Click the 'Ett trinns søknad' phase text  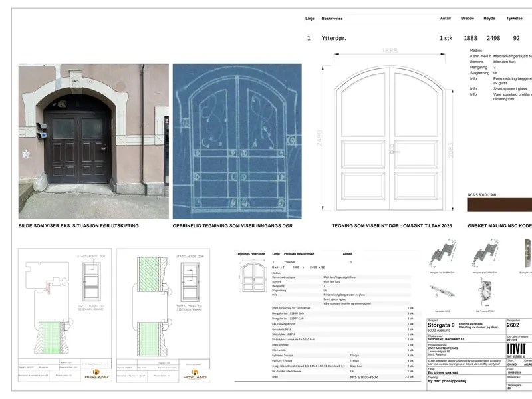pos(443,372)
